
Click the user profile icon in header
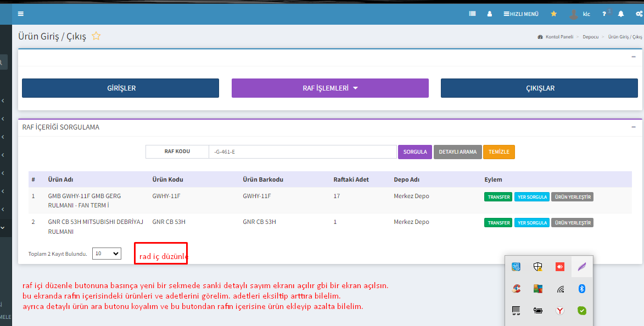(x=489, y=14)
